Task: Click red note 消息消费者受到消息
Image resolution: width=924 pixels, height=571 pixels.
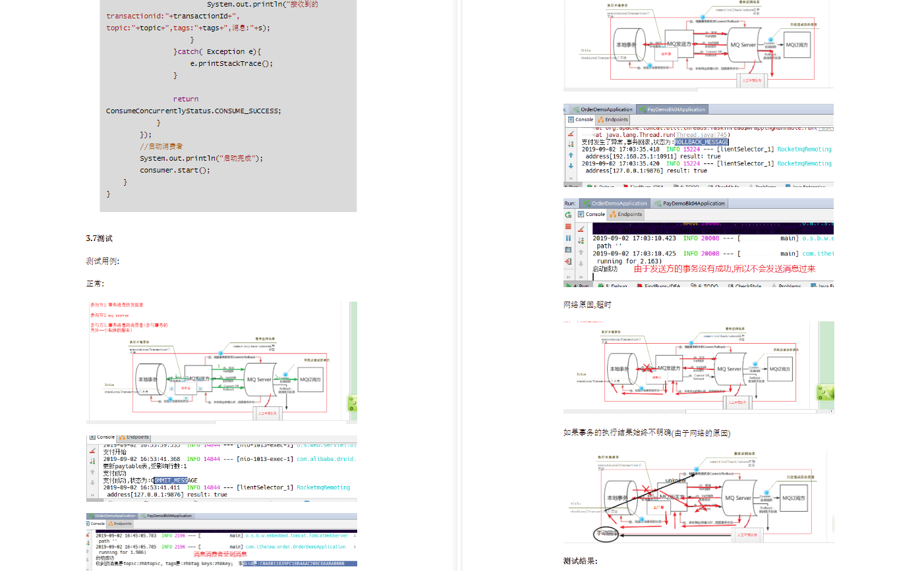Action: pos(220,555)
